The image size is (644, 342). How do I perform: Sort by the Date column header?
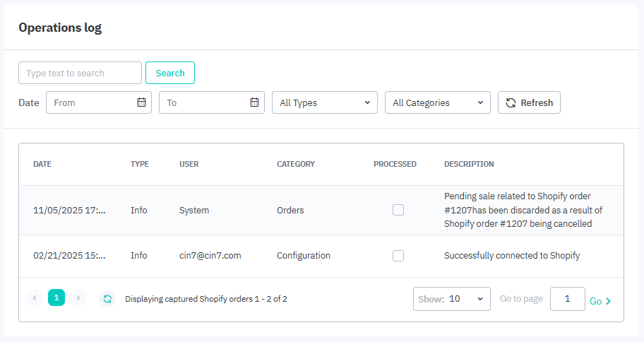coord(42,164)
